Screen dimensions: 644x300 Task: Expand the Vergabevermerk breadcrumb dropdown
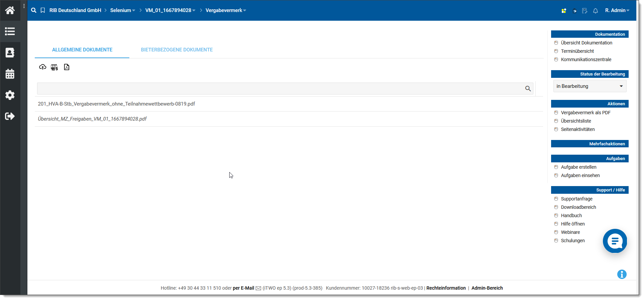226,10
